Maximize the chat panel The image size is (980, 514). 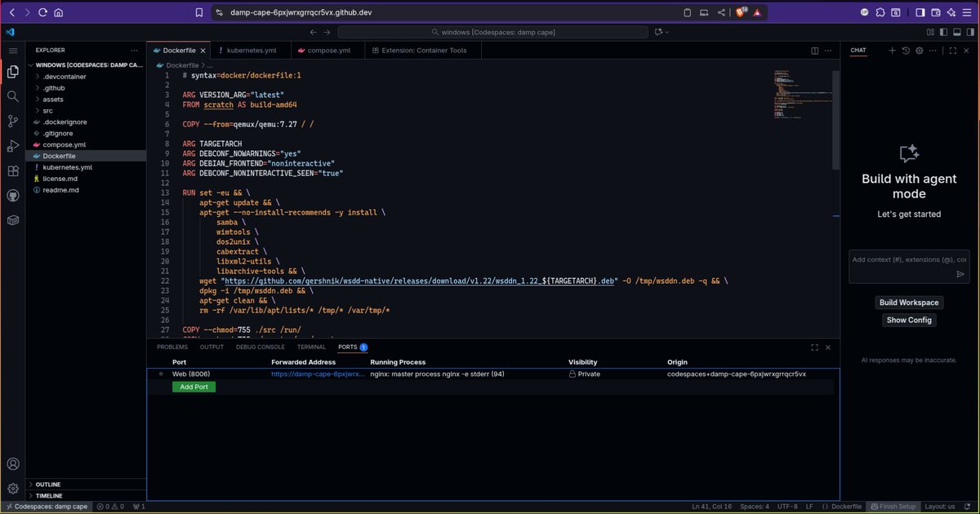pyautogui.click(x=953, y=51)
